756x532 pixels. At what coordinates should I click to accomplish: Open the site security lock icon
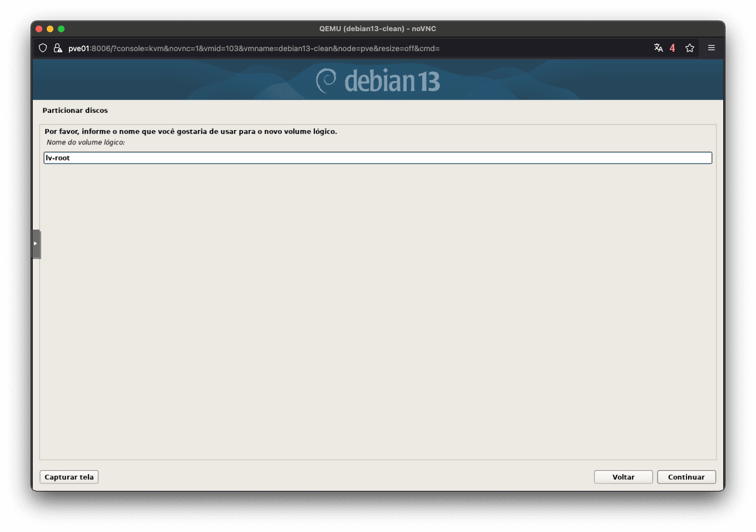(57, 48)
